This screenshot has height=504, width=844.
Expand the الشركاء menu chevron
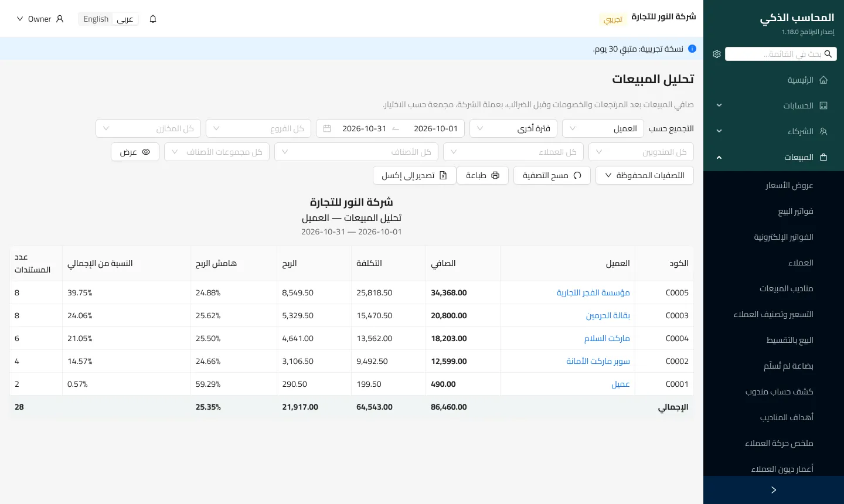719,131
